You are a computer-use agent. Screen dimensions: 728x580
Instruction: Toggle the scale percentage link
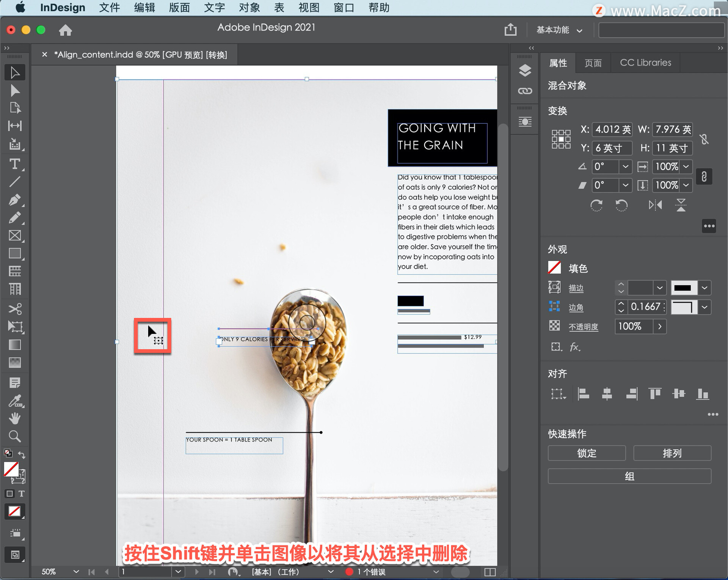click(704, 176)
